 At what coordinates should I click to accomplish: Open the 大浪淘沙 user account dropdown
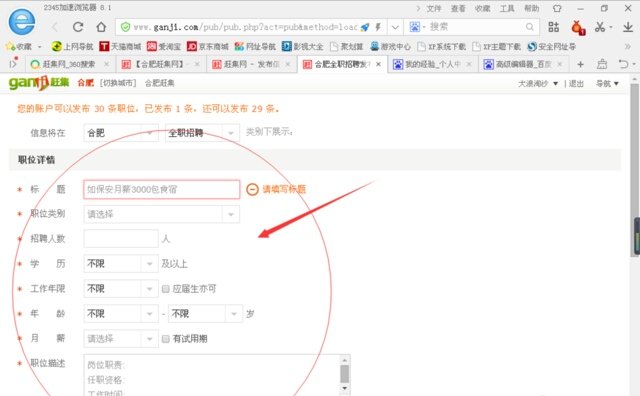[538, 84]
